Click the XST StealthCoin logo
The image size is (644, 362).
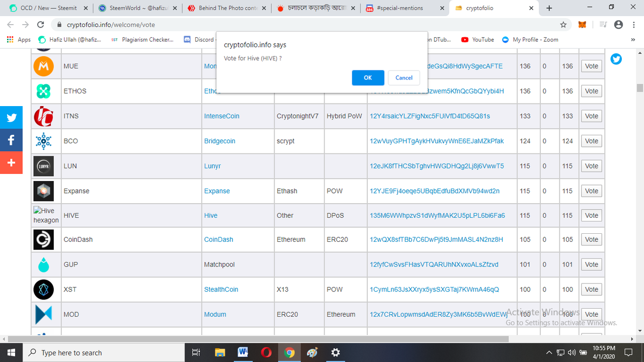pyautogui.click(x=44, y=290)
